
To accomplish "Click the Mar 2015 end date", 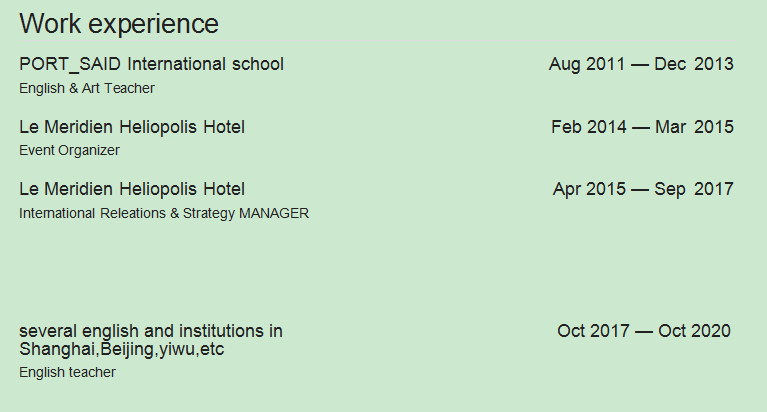I will 694,127.
